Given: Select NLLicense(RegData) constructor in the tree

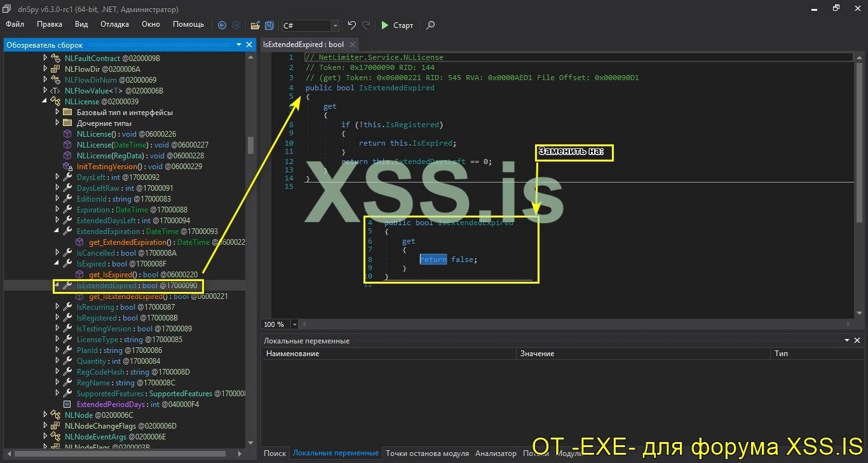Looking at the screenshot, I should click(x=140, y=156).
